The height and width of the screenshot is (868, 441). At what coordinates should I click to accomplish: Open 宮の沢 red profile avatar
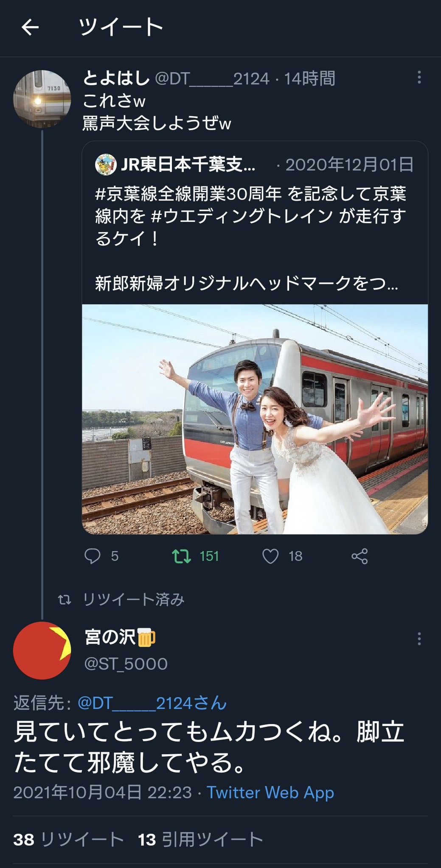(x=42, y=650)
